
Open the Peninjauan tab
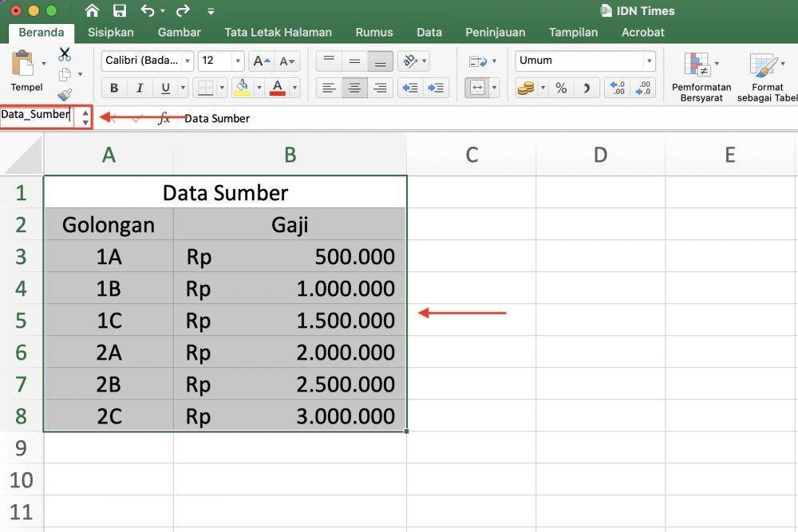pos(496,32)
